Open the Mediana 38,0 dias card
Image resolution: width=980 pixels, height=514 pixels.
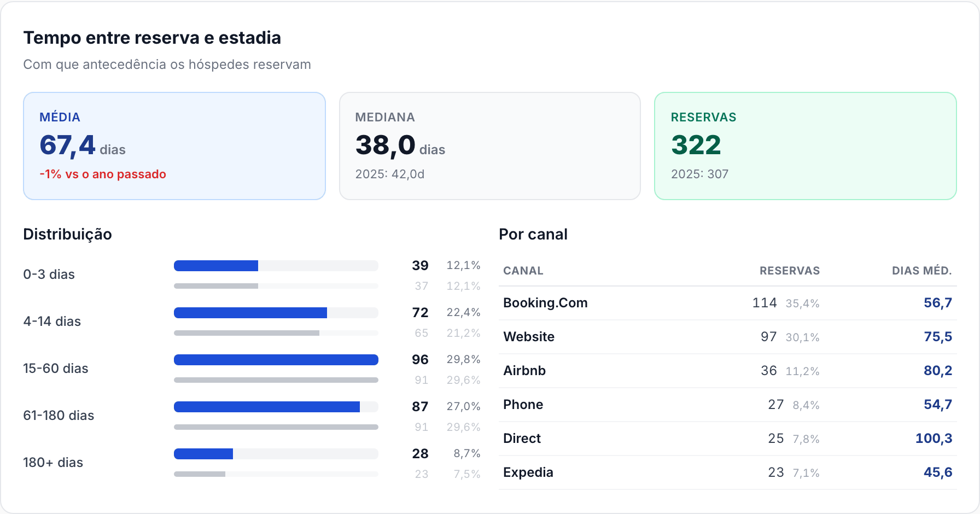point(490,146)
